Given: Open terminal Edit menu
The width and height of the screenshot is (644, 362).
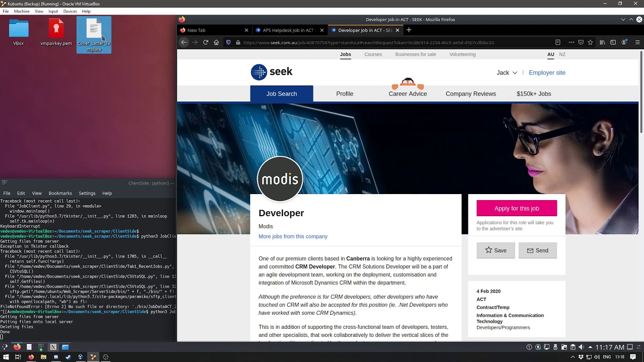Looking at the screenshot, I should click(x=21, y=193).
